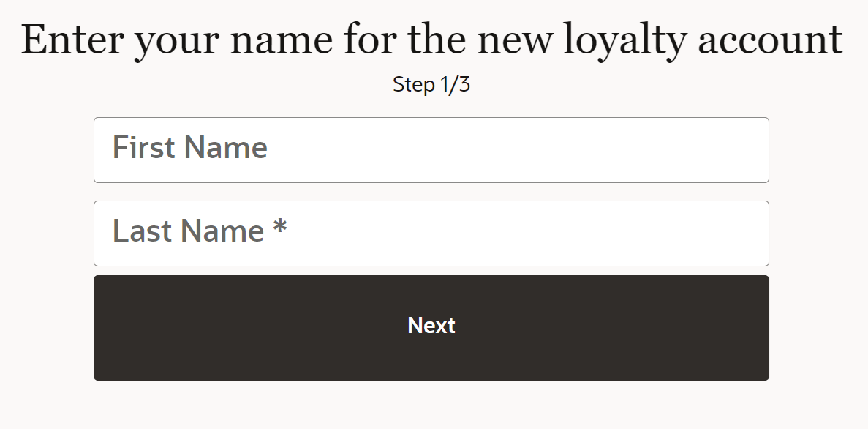The width and height of the screenshot is (868, 429).
Task: Activate the Last Name entry field
Action: coord(431,233)
